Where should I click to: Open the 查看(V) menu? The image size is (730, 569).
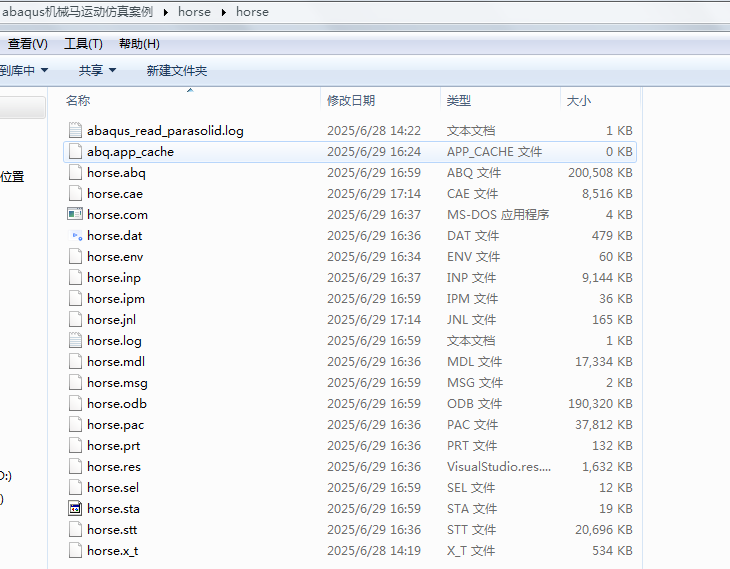pos(27,44)
